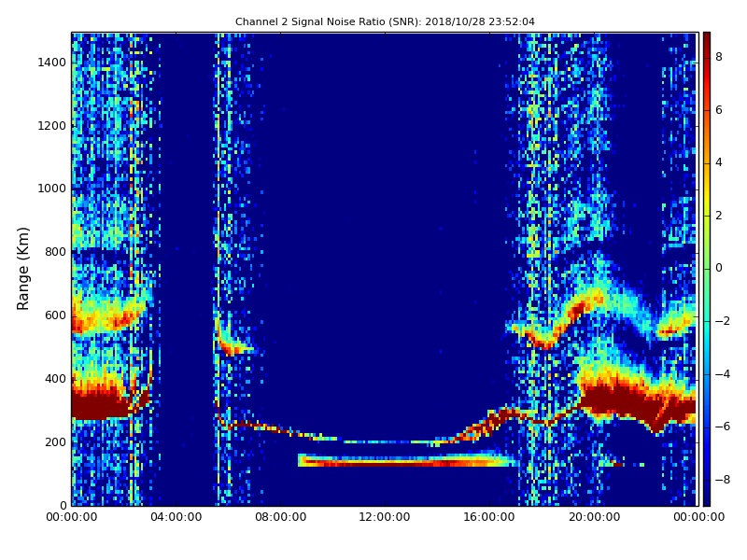
Task: Click the 600 range tick label
Action: (55, 315)
